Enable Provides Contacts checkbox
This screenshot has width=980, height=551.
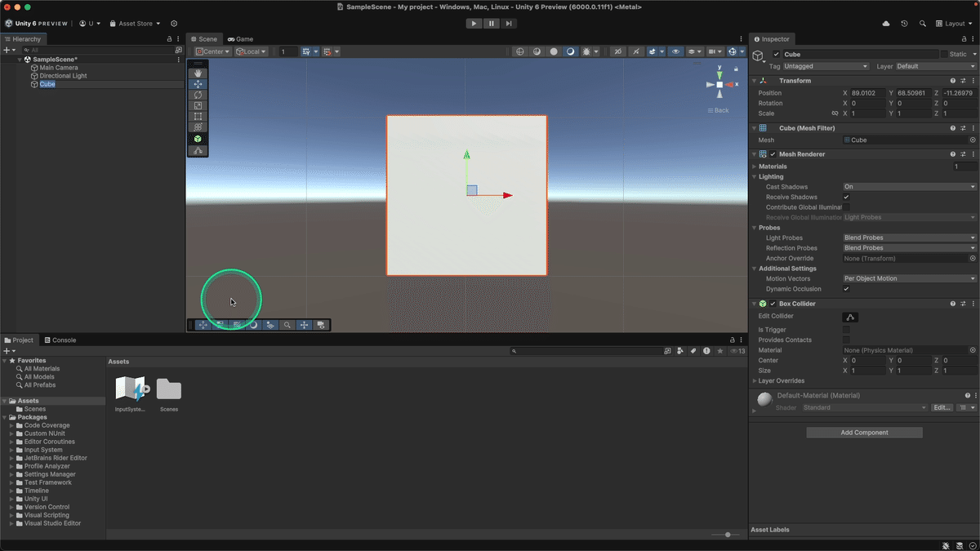pyautogui.click(x=846, y=340)
